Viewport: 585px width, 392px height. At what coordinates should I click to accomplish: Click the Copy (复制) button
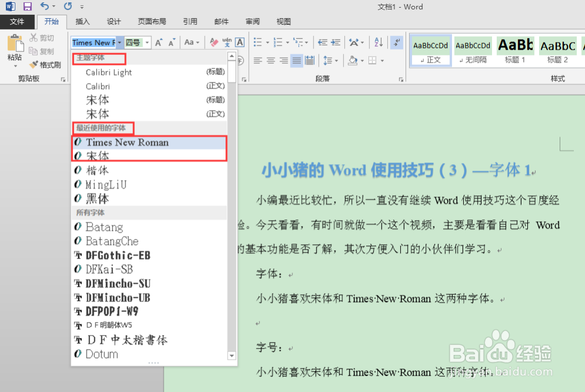[x=42, y=51]
